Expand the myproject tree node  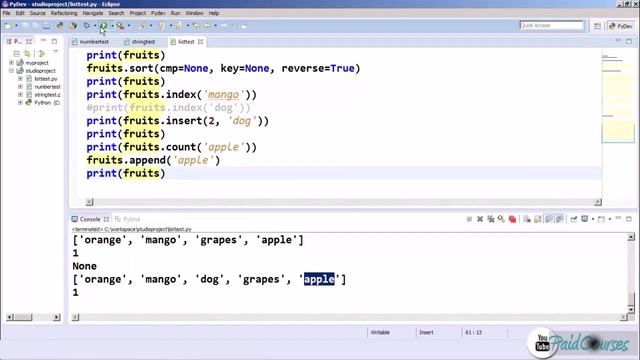tap(11, 62)
